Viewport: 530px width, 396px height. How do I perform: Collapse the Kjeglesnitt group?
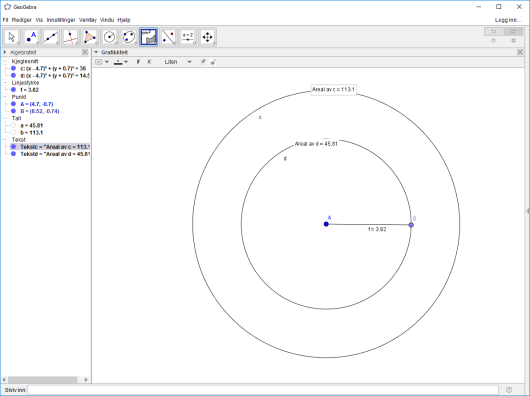point(5,61)
